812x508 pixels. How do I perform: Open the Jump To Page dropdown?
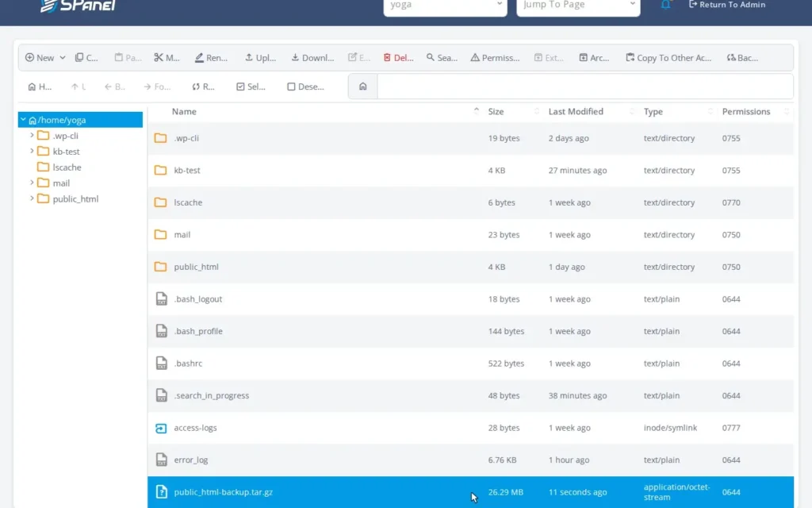578,6
